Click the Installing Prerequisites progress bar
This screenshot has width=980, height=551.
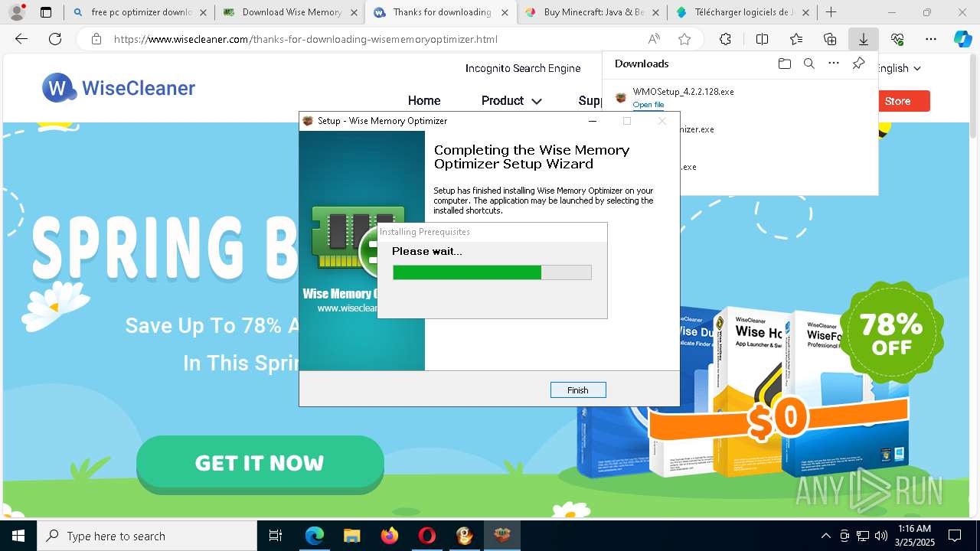[492, 272]
